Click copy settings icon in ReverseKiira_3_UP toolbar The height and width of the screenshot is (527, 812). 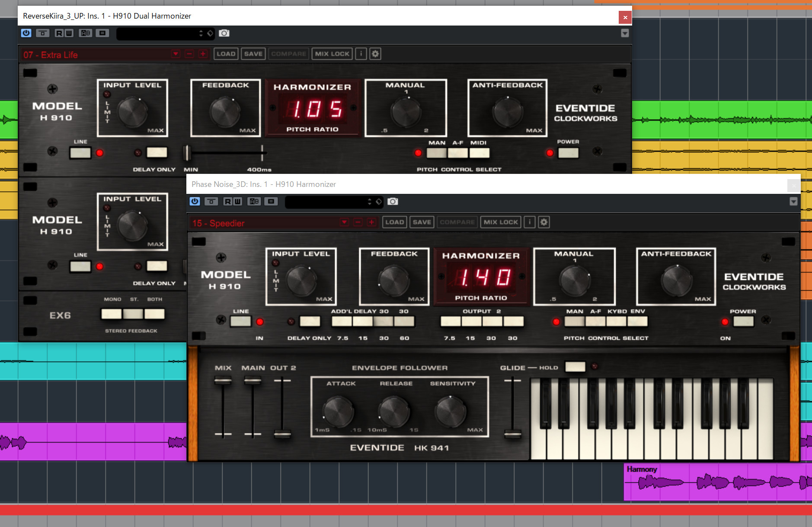pyautogui.click(x=102, y=33)
